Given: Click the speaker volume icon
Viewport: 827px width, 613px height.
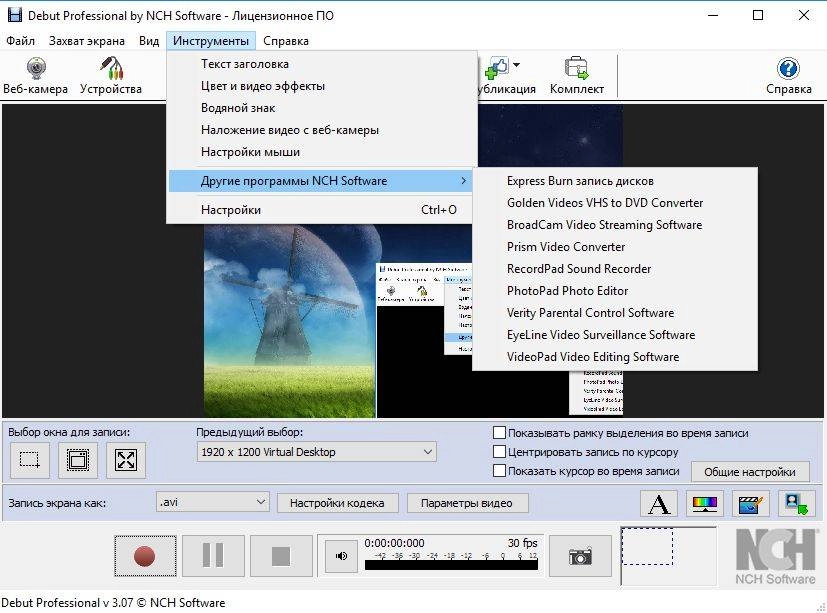Looking at the screenshot, I should [x=341, y=556].
